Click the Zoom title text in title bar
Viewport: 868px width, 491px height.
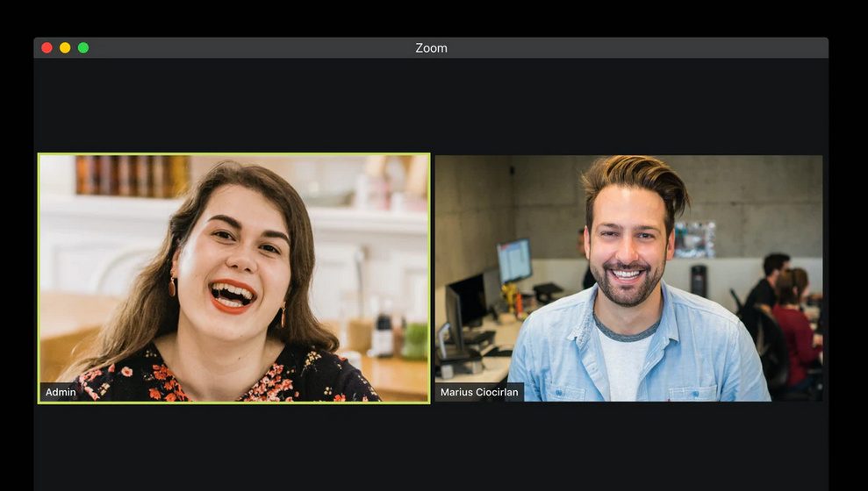click(x=431, y=48)
